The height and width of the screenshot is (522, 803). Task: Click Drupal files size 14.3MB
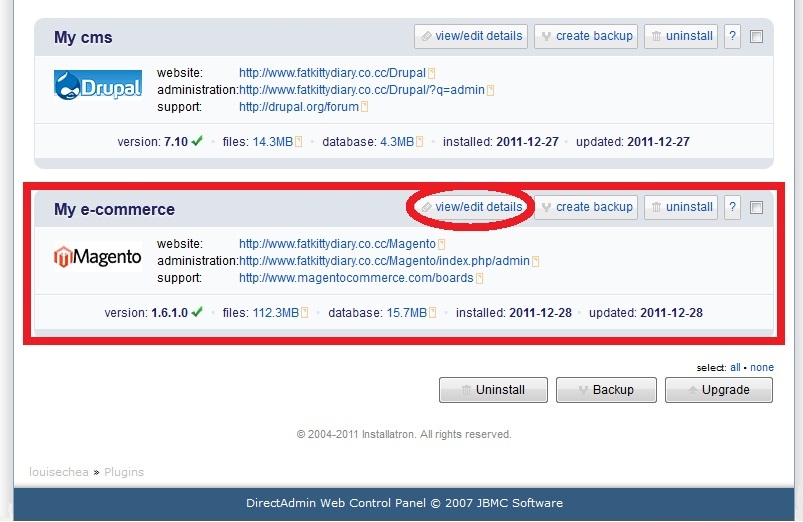(272, 142)
